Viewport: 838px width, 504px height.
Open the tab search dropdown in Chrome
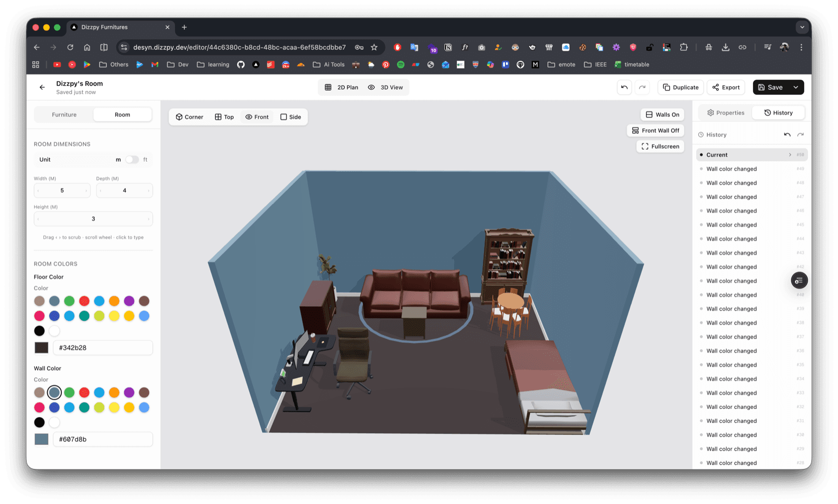pyautogui.click(x=802, y=27)
